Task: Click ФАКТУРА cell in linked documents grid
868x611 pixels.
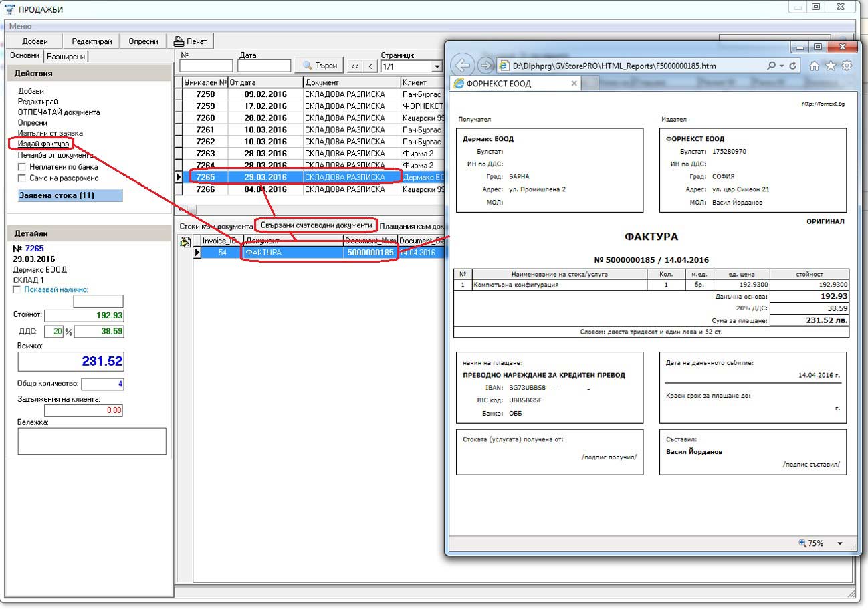Action: (294, 253)
